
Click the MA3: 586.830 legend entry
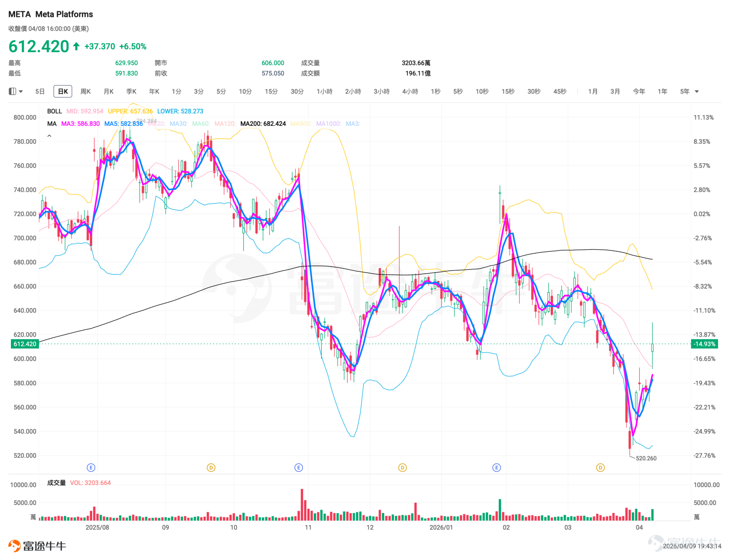[x=80, y=124]
